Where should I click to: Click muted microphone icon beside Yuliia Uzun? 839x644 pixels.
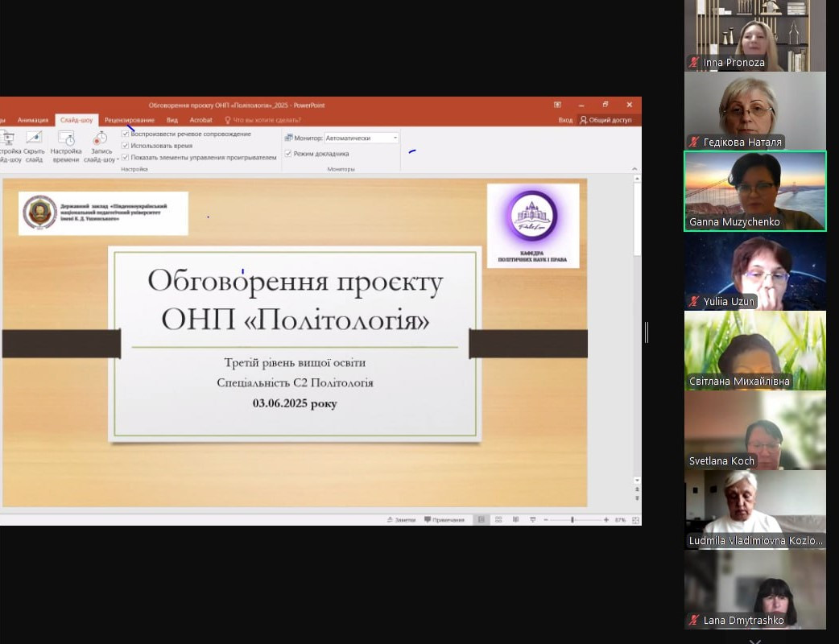694,301
